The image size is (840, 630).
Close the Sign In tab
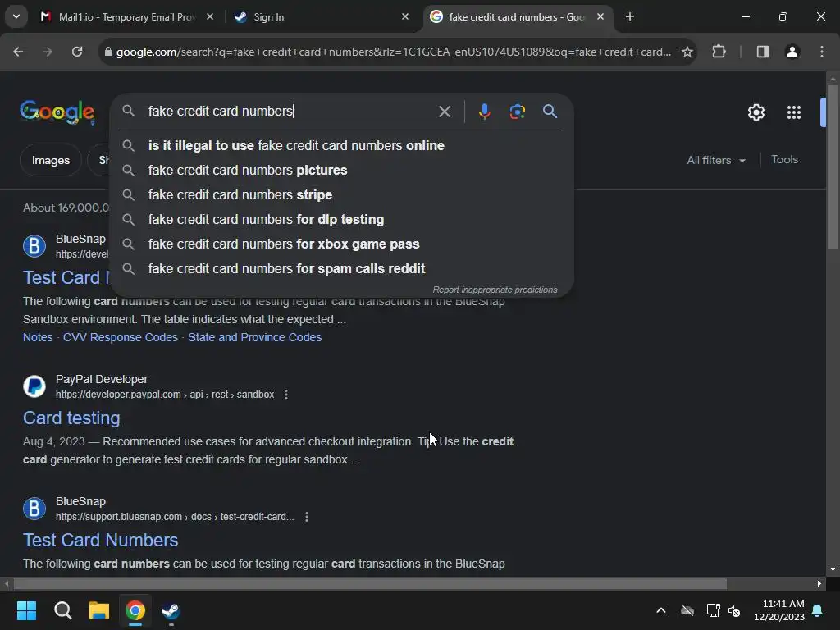[x=405, y=17]
